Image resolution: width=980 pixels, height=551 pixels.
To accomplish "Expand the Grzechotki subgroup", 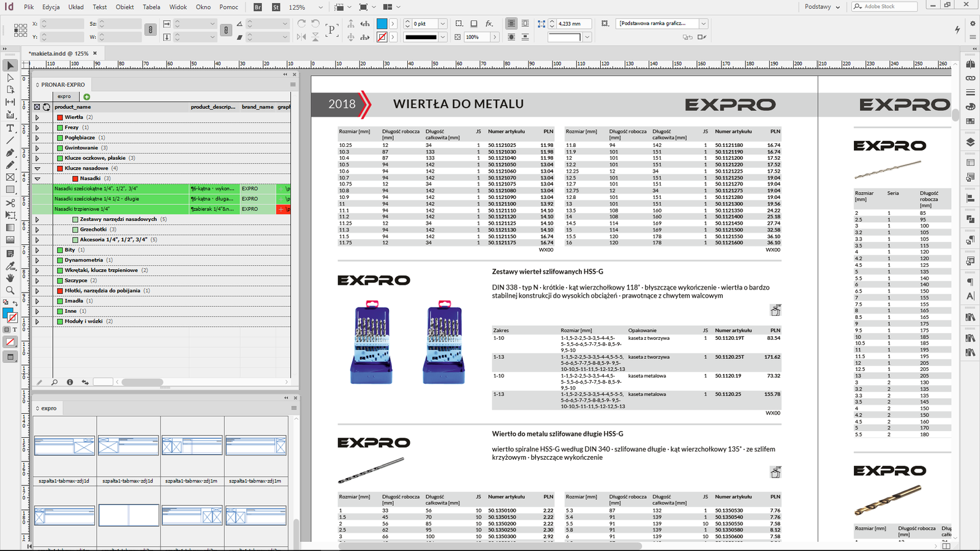I will pos(37,230).
